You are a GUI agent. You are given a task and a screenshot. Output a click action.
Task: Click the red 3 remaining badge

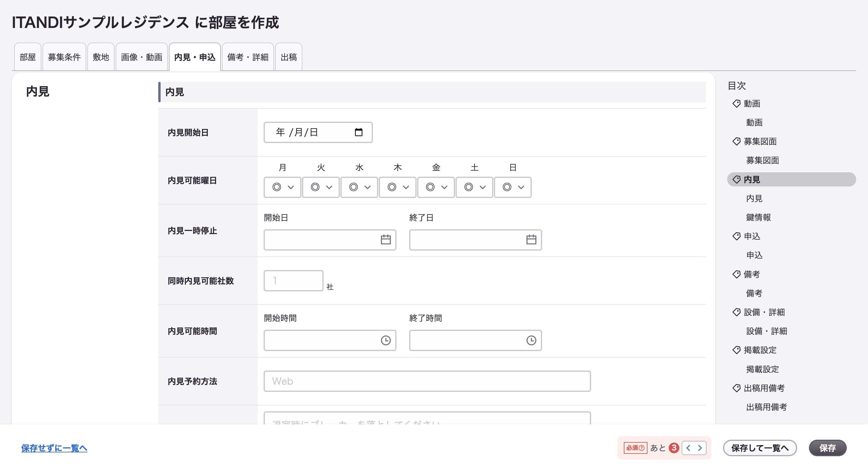click(x=673, y=448)
